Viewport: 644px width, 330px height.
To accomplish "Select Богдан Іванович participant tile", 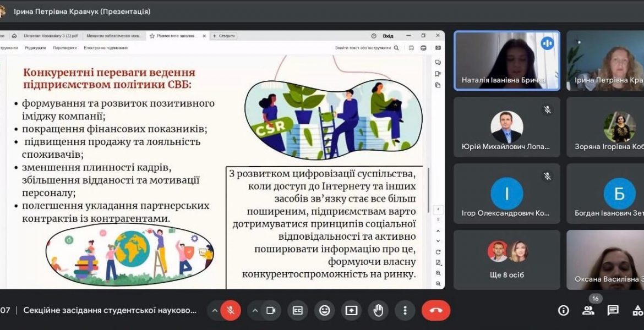I will 605,194.
